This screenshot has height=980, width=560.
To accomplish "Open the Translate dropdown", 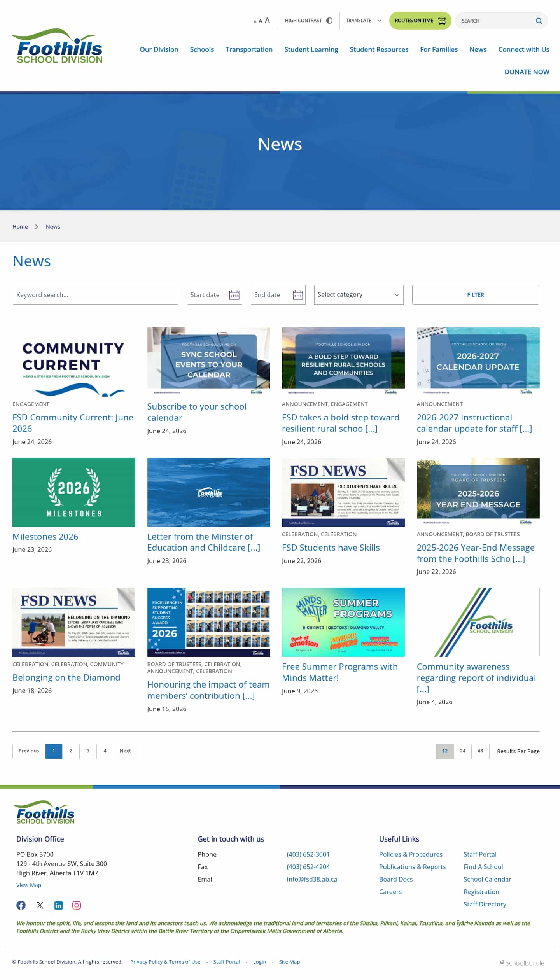I will 364,21.
